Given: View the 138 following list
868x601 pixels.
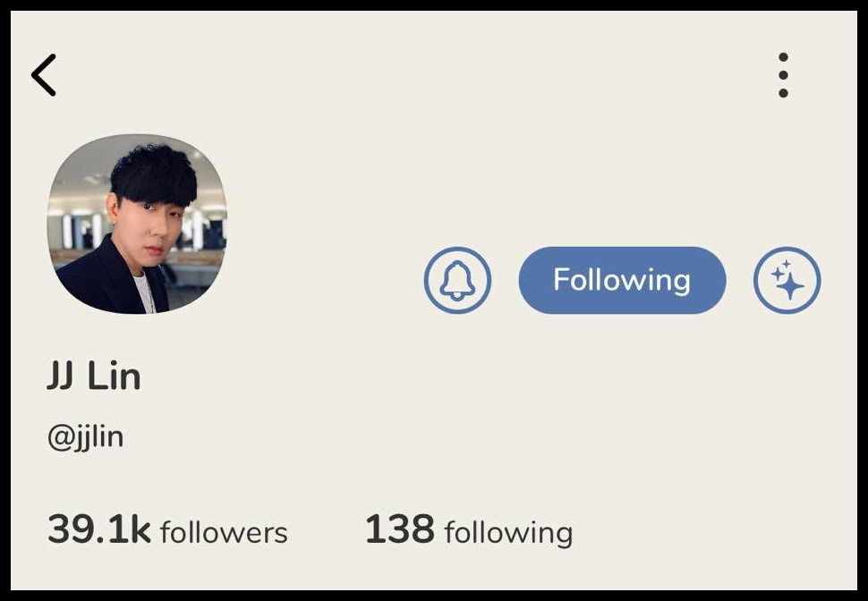Looking at the screenshot, I should click(468, 530).
